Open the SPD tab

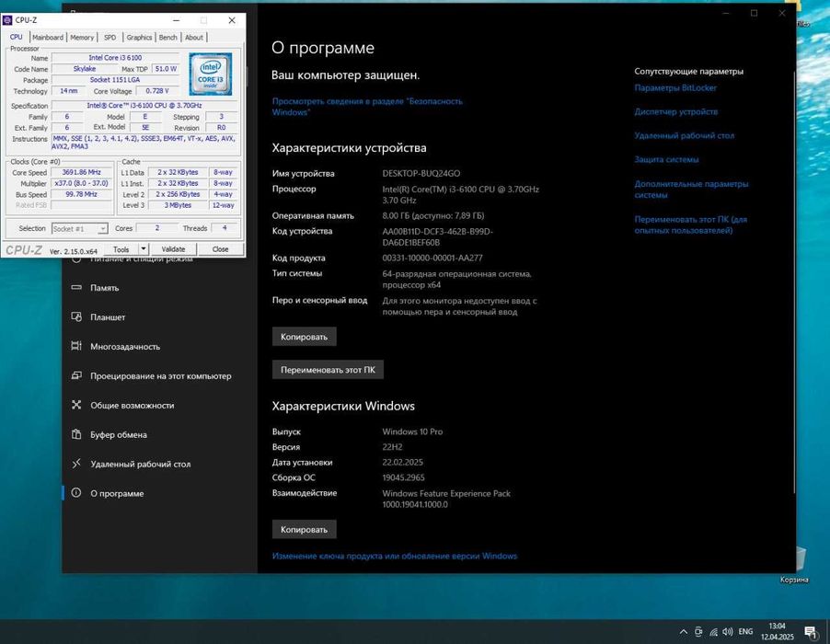click(x=110, y=37)
